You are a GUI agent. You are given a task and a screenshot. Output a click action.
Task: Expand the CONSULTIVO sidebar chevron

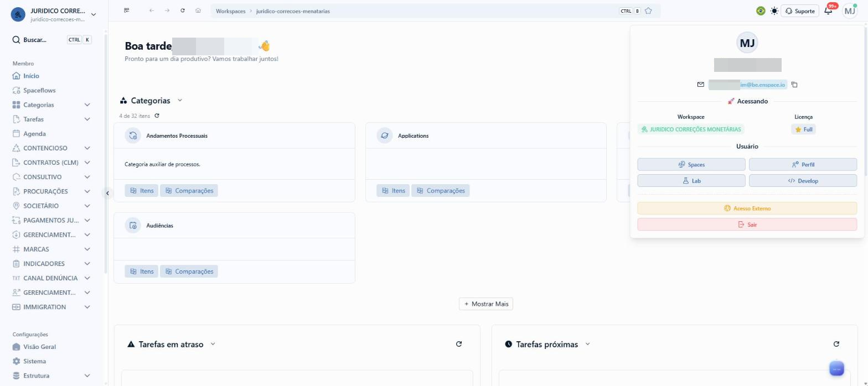[x=87, y=177]
